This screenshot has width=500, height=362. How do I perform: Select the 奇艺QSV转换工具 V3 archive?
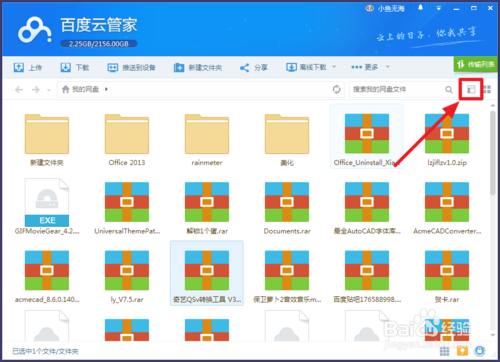point(207,273)
